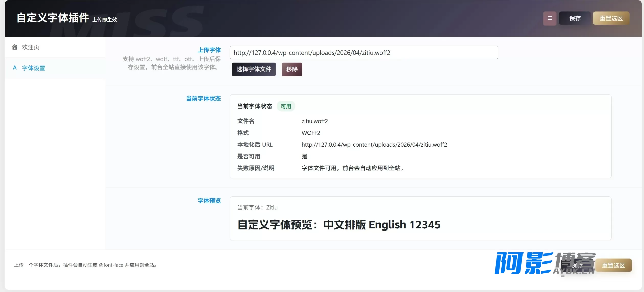Remove the font with the 移除 button
This screenshot has height=292, width=644.
pyautogui.click(x=292, y=69)
